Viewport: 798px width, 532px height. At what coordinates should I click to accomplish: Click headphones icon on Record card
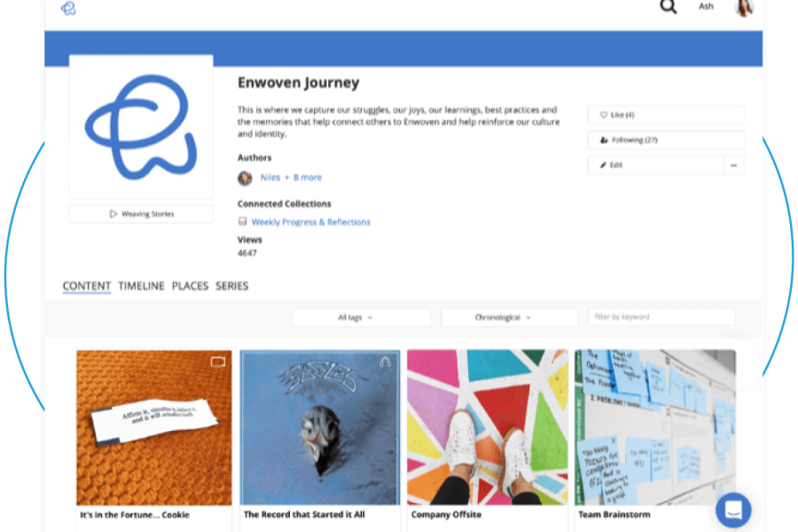386,362
